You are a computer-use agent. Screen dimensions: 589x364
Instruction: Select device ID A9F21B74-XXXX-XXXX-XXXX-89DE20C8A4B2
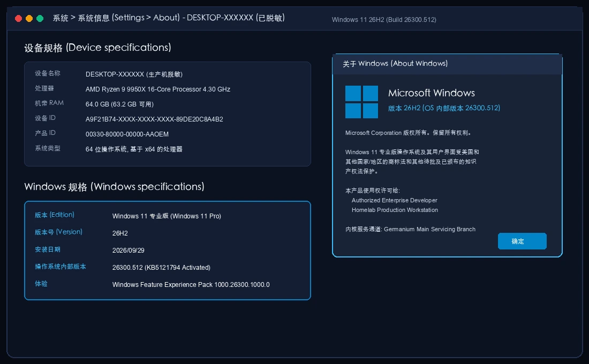coord(154,119)
